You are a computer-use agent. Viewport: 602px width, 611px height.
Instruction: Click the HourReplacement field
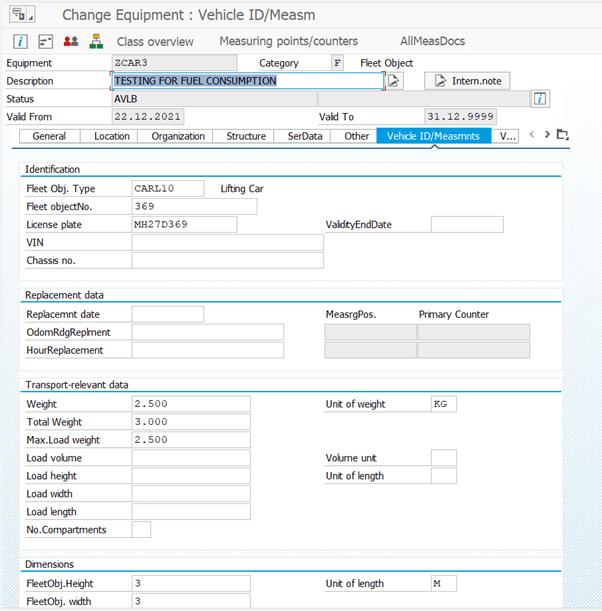(208, 350)
